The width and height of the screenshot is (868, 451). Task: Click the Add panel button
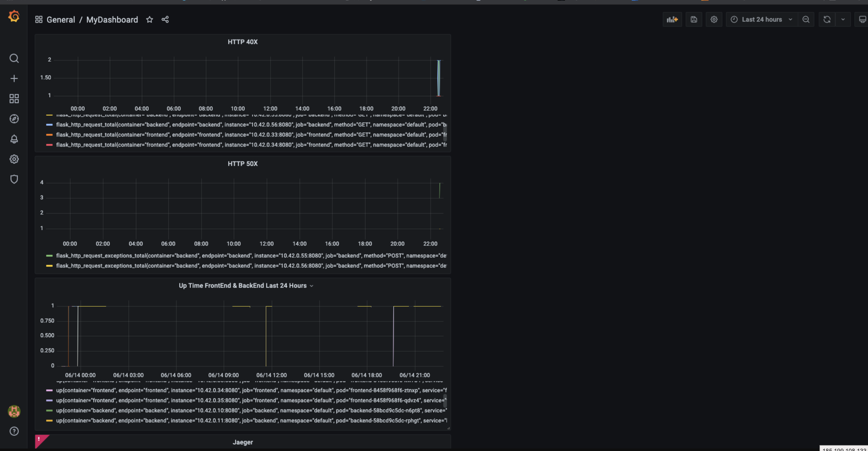(672, 20)
